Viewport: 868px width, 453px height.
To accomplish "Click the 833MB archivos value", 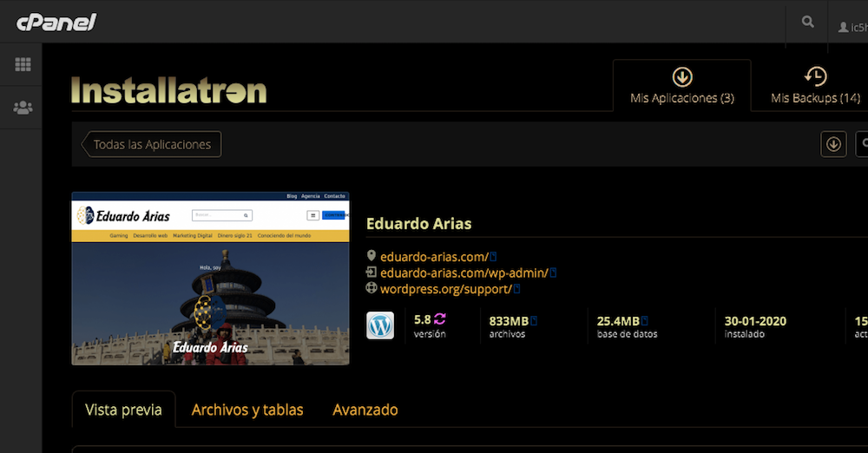I will click(x=508, y=321).
